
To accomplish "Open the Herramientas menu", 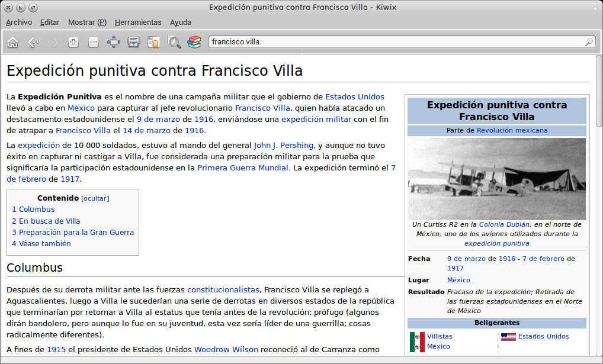I will click(x=138, y=22).
